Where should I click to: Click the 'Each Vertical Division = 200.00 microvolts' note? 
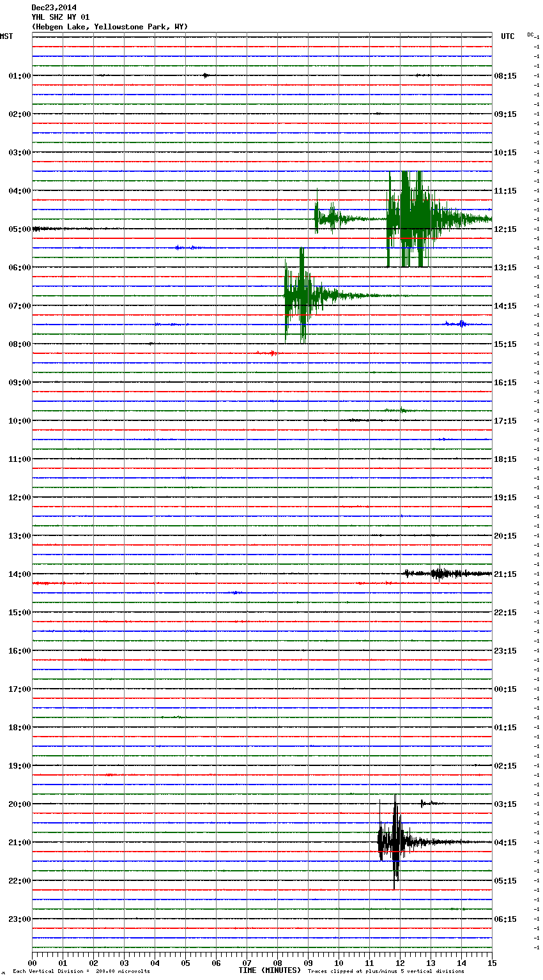[81, 972]
